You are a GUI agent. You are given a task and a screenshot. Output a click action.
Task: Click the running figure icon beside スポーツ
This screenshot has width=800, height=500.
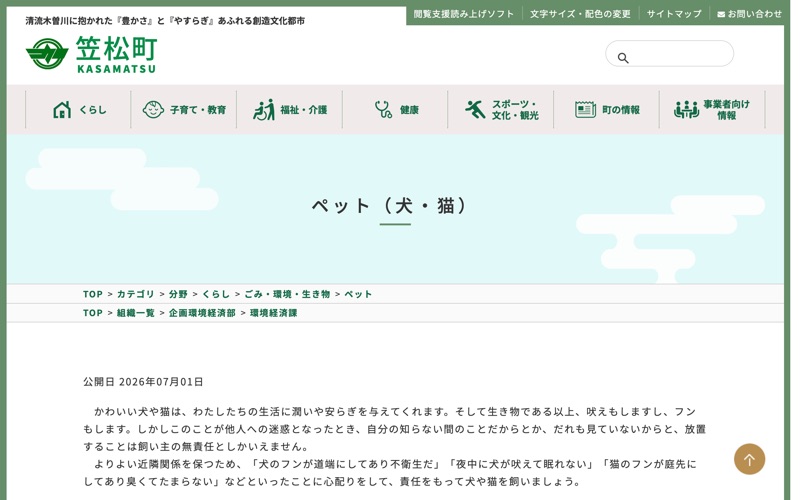tap(475, 110)
